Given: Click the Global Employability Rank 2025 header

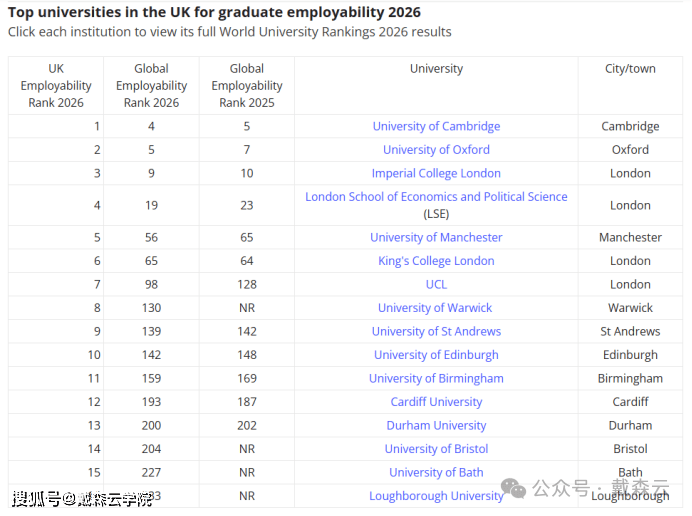Looking at the screenshot, I should 247,86.
